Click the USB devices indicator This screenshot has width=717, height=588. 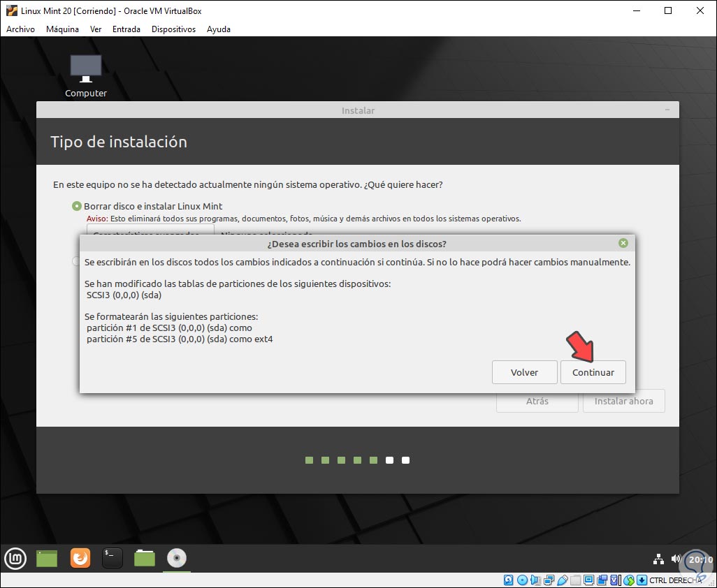(563, 580)
